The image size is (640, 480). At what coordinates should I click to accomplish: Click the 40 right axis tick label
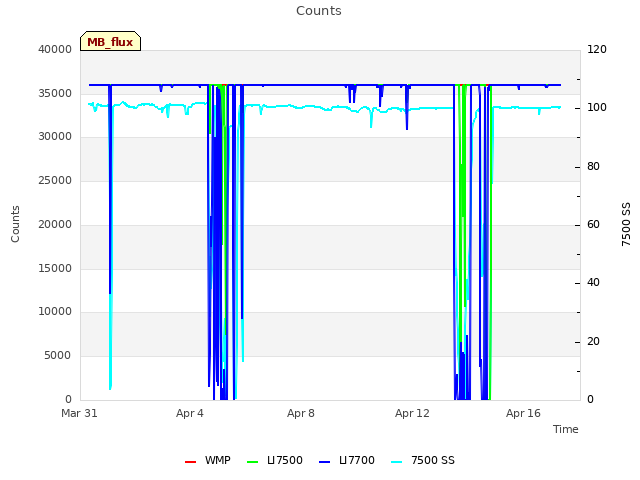coord(593,282)
